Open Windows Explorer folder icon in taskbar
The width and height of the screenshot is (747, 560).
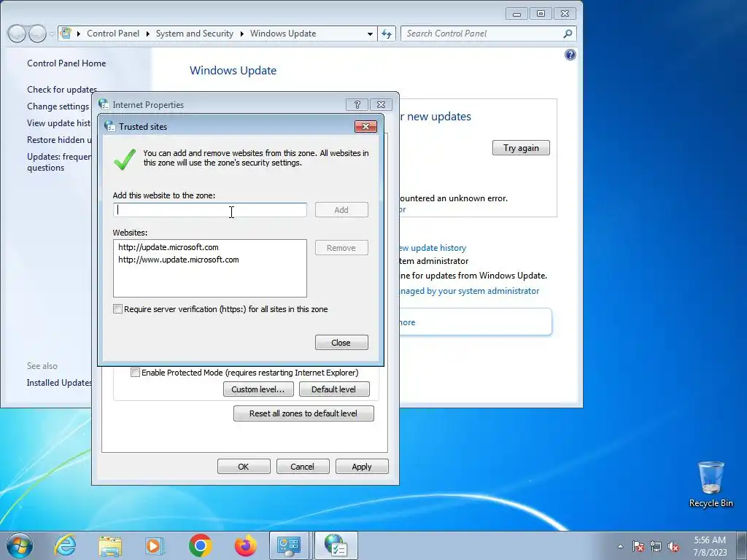click(x=110, y=545)
